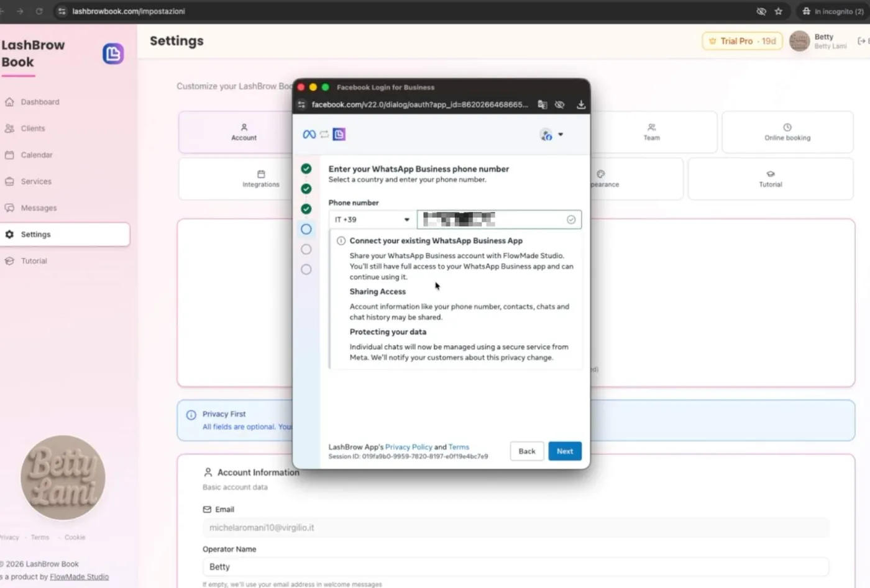
Task: Click the Settings gear icon
Action: (x=9, y=235)
